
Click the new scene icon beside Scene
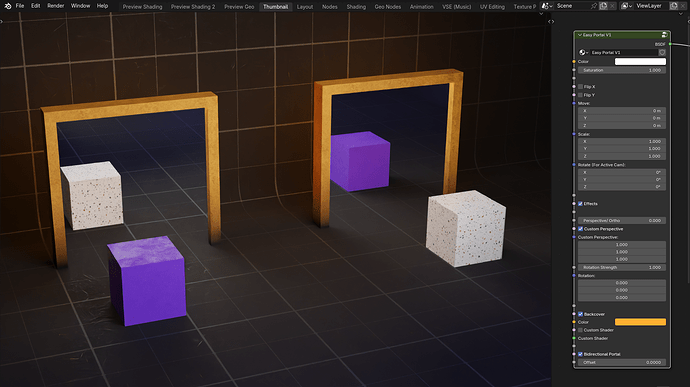[x=603, y=6]
